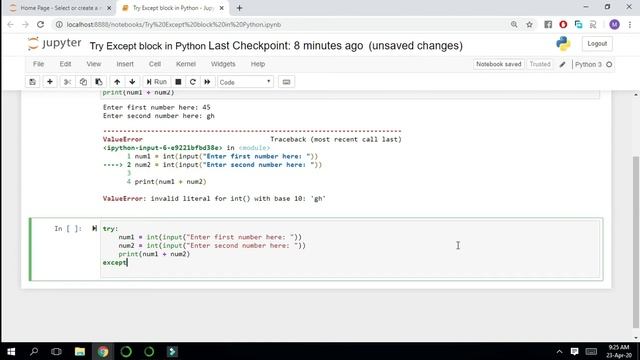Open a new browser tab

239,8
